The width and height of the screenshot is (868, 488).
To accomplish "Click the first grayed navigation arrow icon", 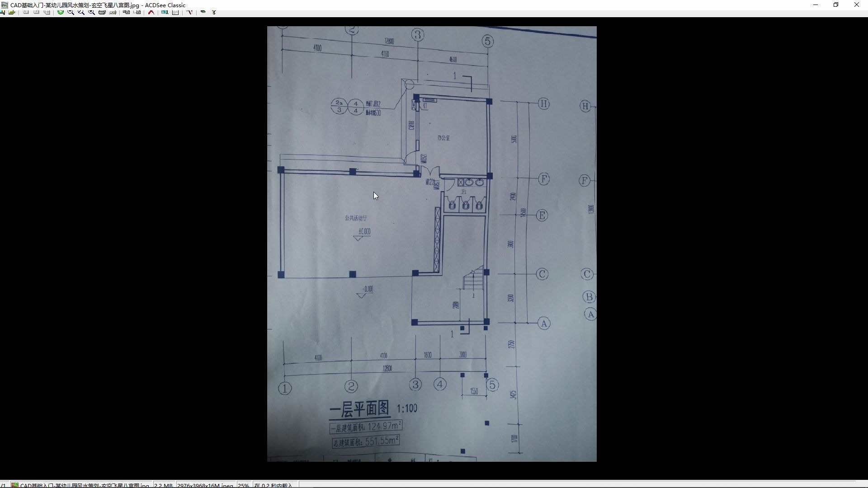I will (x=26, y=12).
